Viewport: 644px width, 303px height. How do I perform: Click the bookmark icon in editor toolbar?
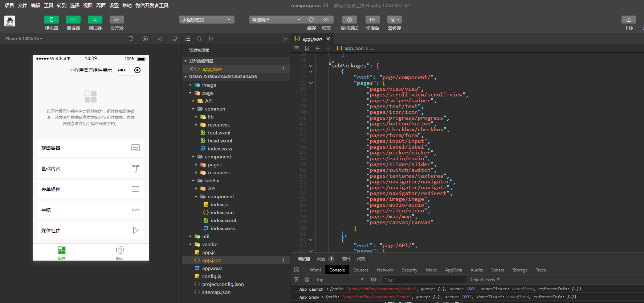click(x=307, y=48)
